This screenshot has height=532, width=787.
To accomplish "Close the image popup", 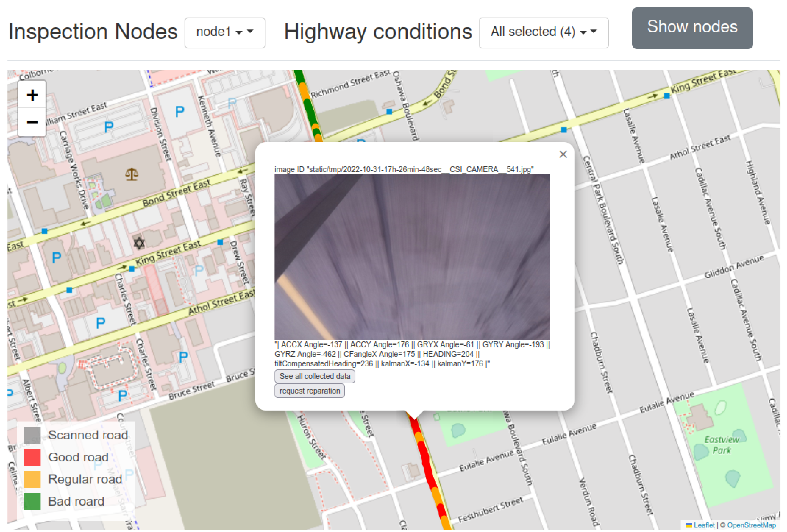I will [x=563, y=154].
